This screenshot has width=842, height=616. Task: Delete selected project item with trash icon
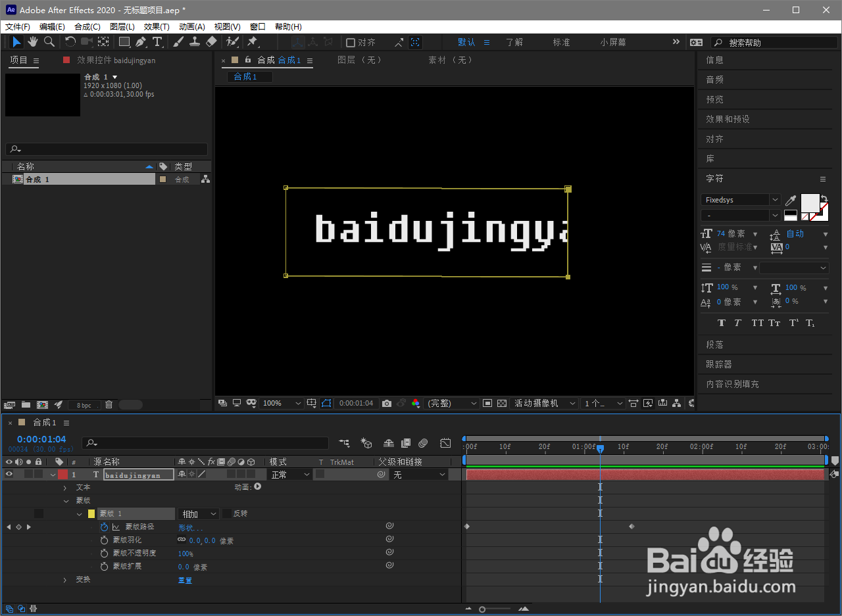click(109, 405)
